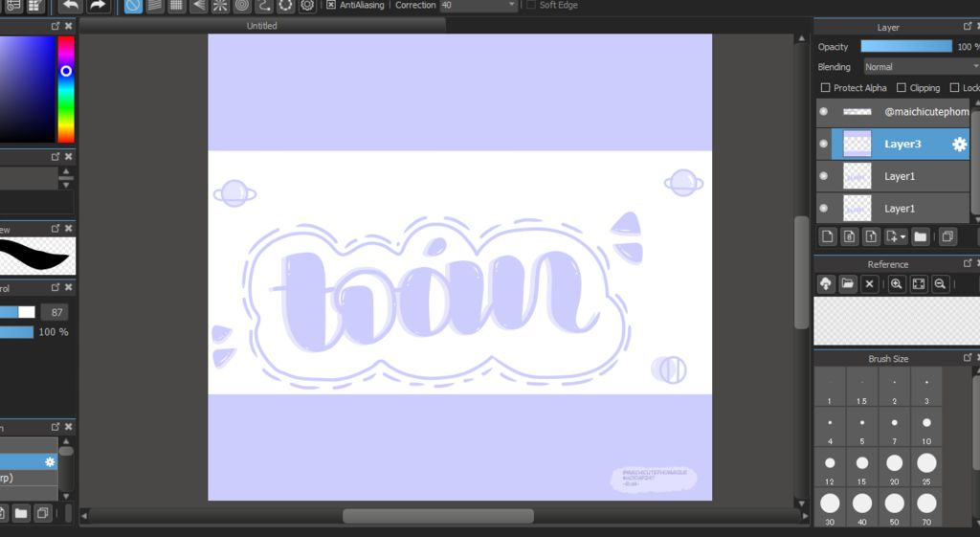Enable the Lock checkbox
This screenshot has height=537, width=980.
tap(954, 87)
